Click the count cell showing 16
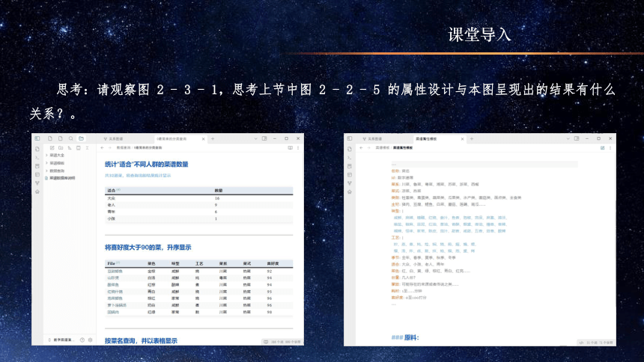644x362 pixels. (217, 198)
